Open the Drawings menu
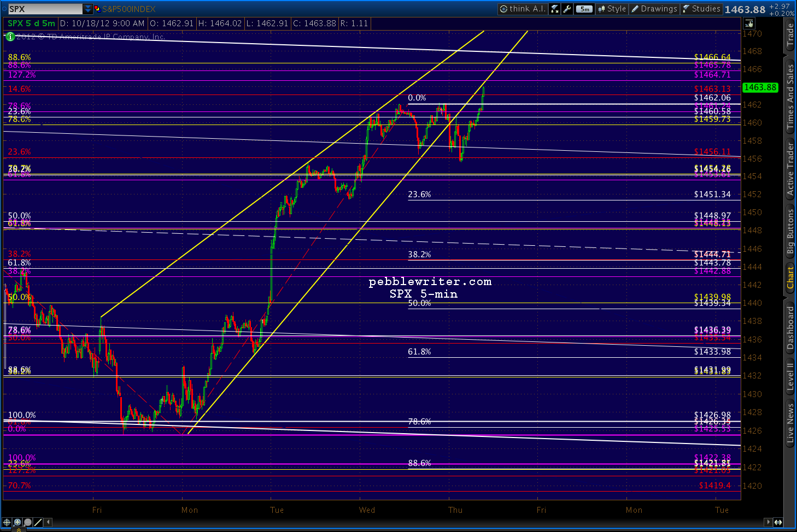This screenshot has height=532, width=797. (x=654, y=9)
